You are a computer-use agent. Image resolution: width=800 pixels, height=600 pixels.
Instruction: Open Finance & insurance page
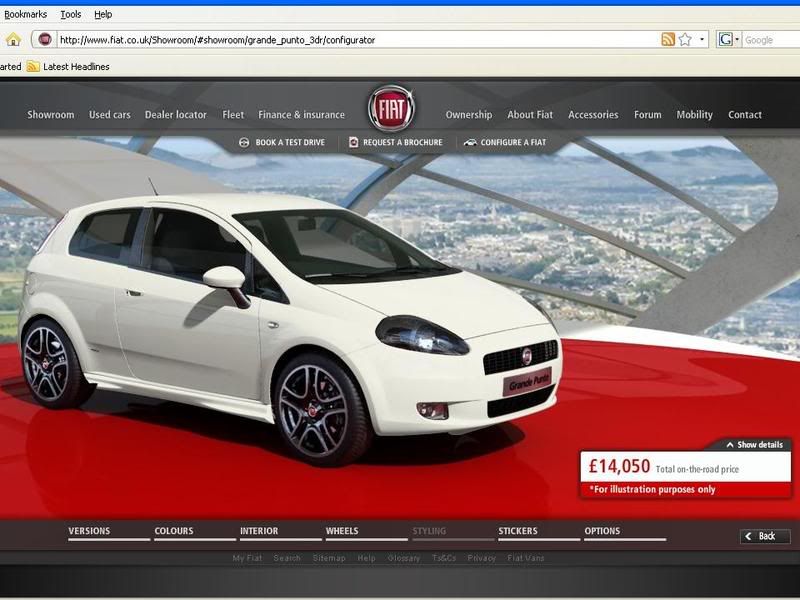[x=302, y=115]
